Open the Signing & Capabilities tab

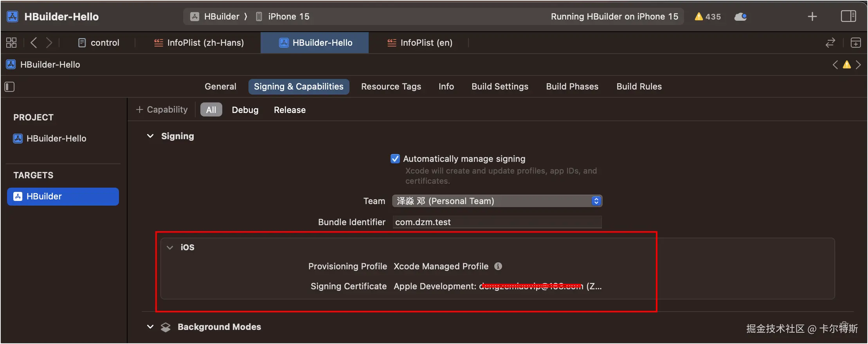(299, 86)
